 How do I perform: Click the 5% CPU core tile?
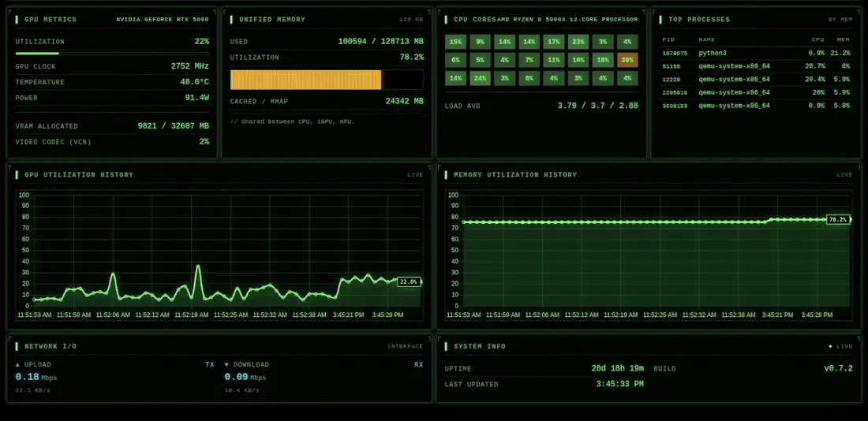point(480,60)
